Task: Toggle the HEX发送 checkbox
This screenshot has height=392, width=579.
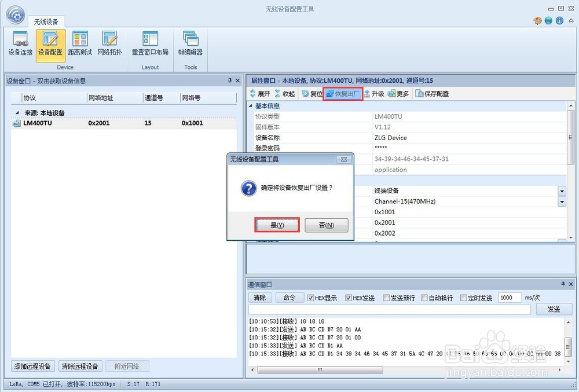Action: coord(348,298)
